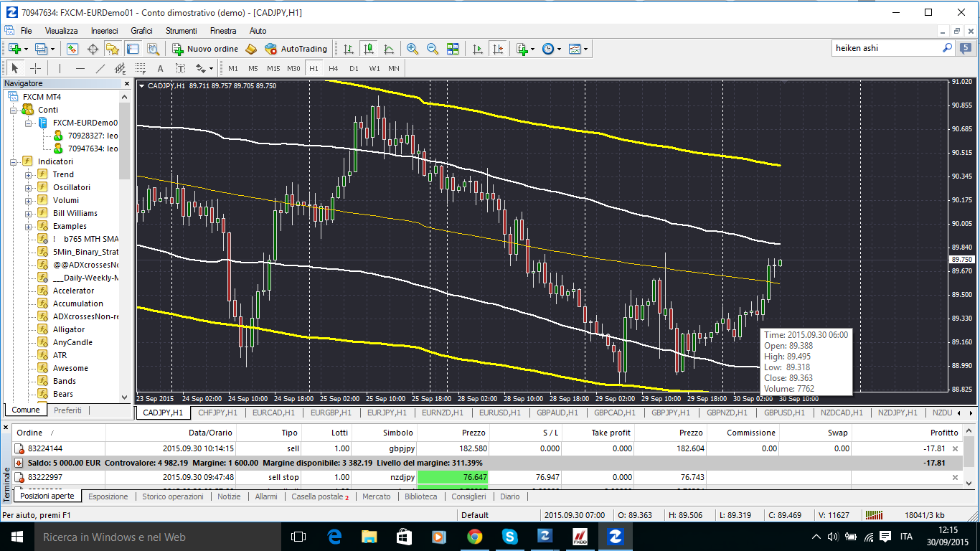Toggle the chart shift icon
This screenshot has width=980, height=551.
[497, 49]
